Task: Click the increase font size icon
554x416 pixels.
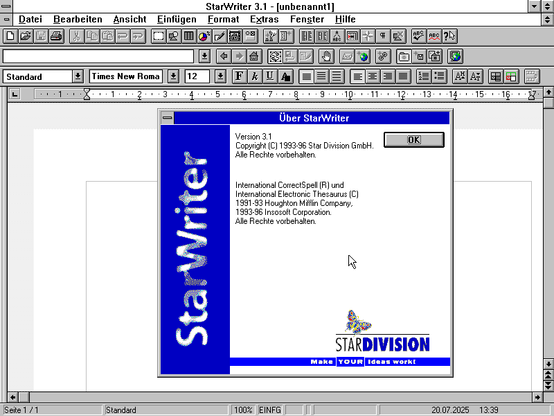Action: tap(460, 76)
